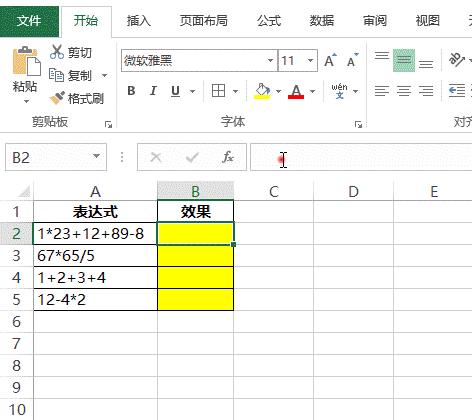Viewport: 472px width, 420px height.
Task: Open the font size dropdown
Action: pyautogui.click(x=310, y=61)
